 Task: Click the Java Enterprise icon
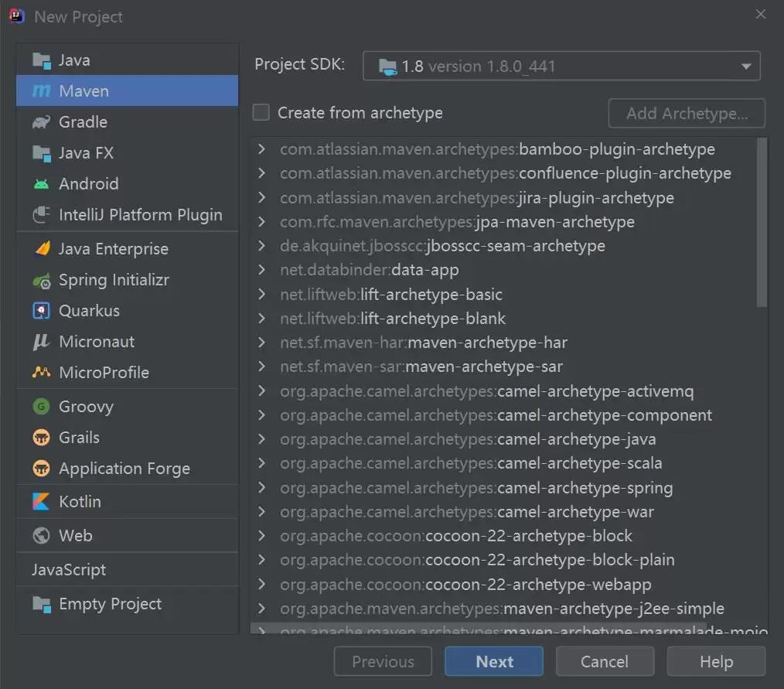(43, 248)
